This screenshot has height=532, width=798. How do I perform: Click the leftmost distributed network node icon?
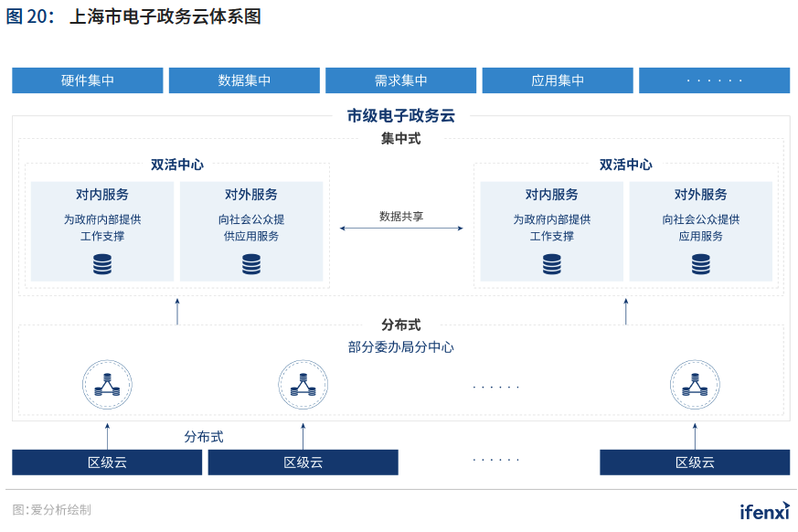pyautogui.click(x=107, y=385)
